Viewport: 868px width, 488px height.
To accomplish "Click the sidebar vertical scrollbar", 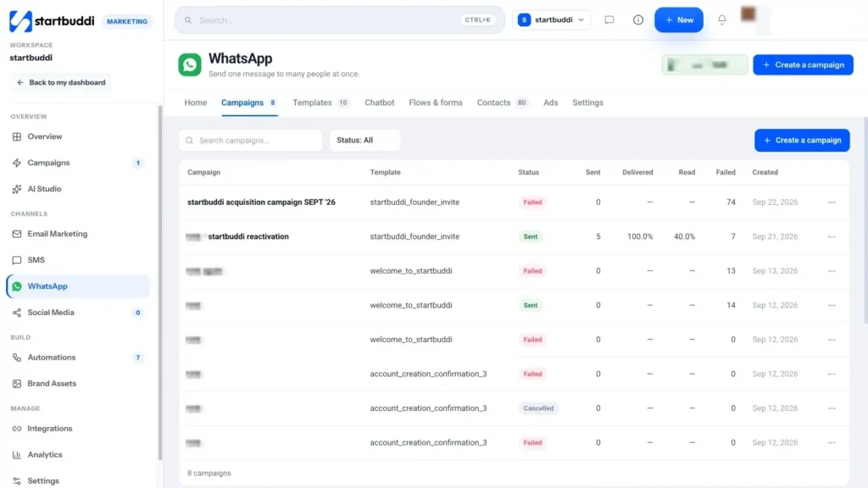I will (160, 282).
